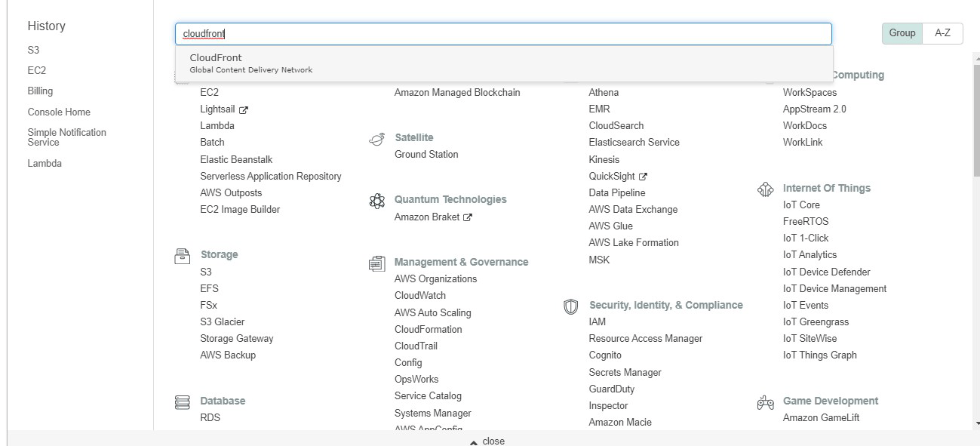Open IoT Greengrass service
This screenshot has height=446, width=980.
pyautogui.click(x=816, y=322)
